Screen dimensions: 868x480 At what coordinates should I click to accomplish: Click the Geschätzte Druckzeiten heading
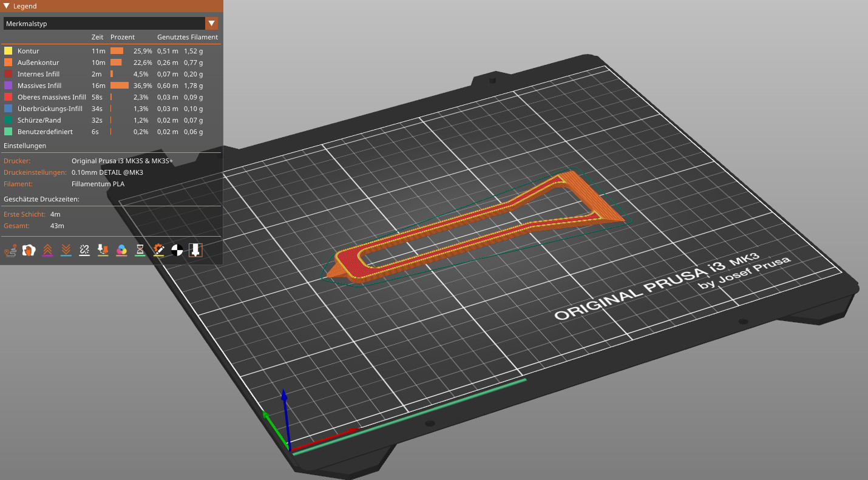click(x=42, y=199)
